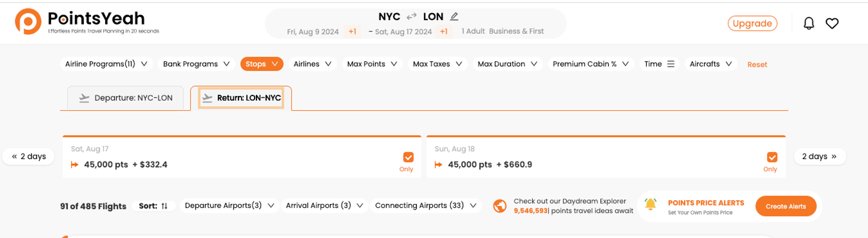The height and width of the screenshot is (238, 868).
Task: Toggle the Sort order arrows
Action: [x=164, y=206]
